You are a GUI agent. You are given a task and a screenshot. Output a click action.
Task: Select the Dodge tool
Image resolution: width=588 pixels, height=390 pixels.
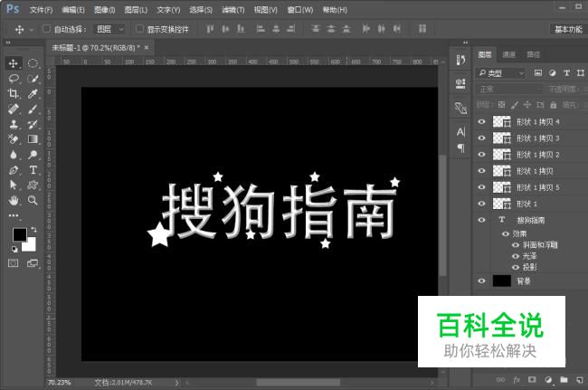coord(33,155)
